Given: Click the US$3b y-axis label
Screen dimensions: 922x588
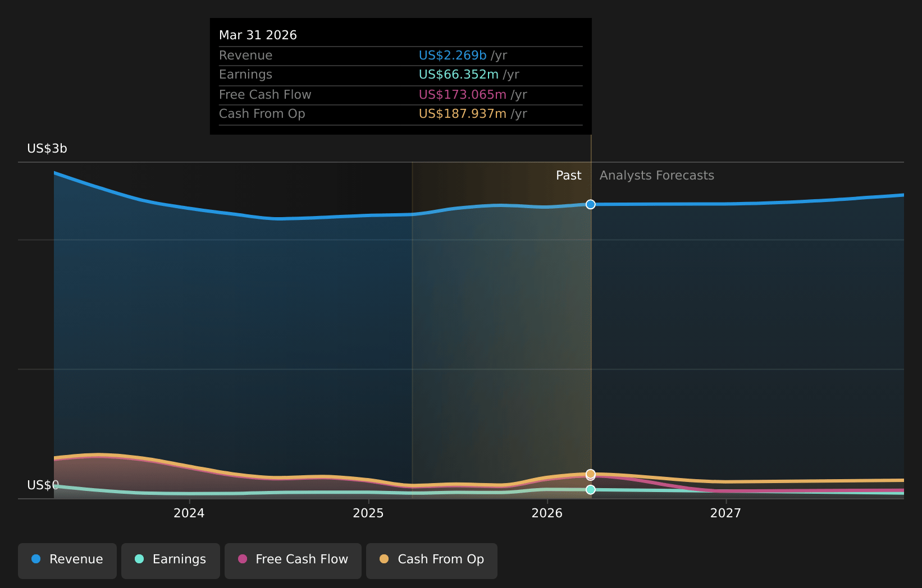Looking at the screenshot, I should [x=47, y=149].
